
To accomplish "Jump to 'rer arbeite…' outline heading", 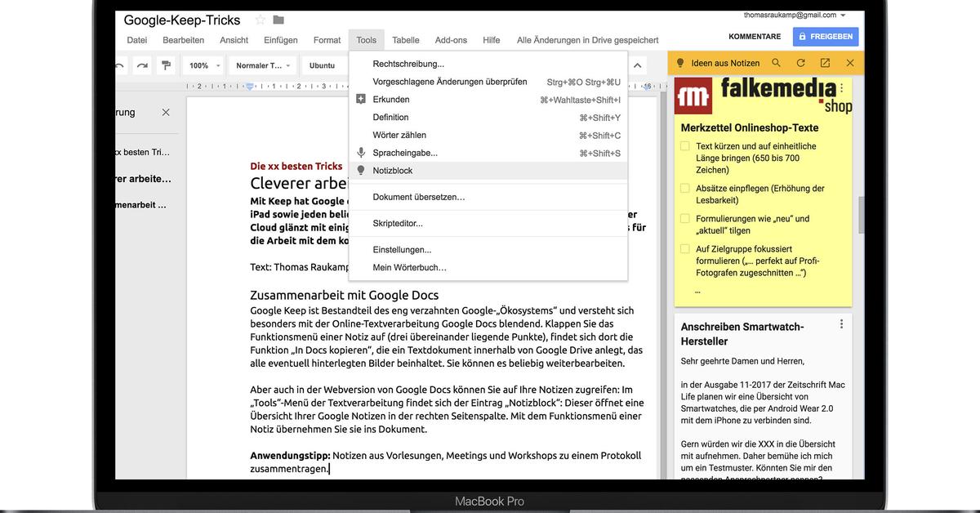I will [144, 179].
